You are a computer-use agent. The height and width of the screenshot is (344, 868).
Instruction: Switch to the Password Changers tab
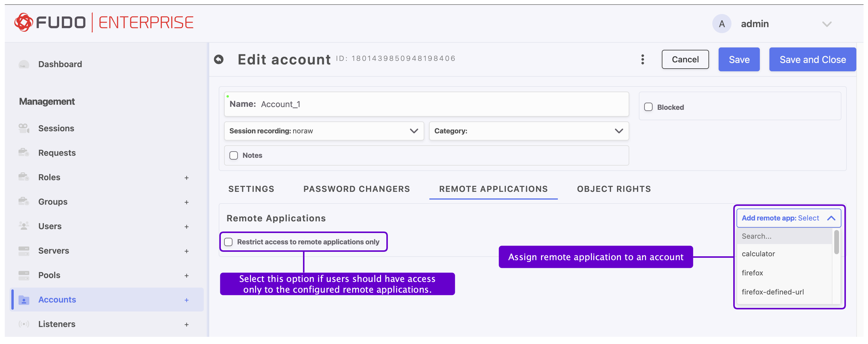356,189
